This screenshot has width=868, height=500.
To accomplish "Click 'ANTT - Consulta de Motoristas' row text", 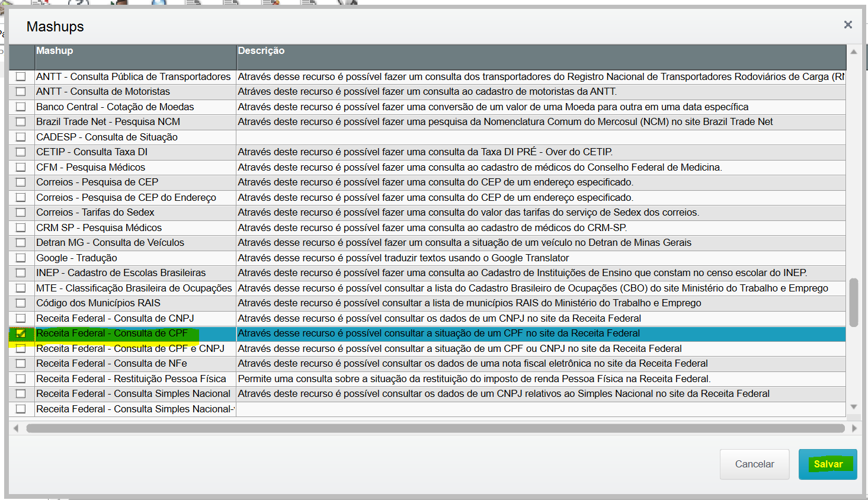I will 103,92.
